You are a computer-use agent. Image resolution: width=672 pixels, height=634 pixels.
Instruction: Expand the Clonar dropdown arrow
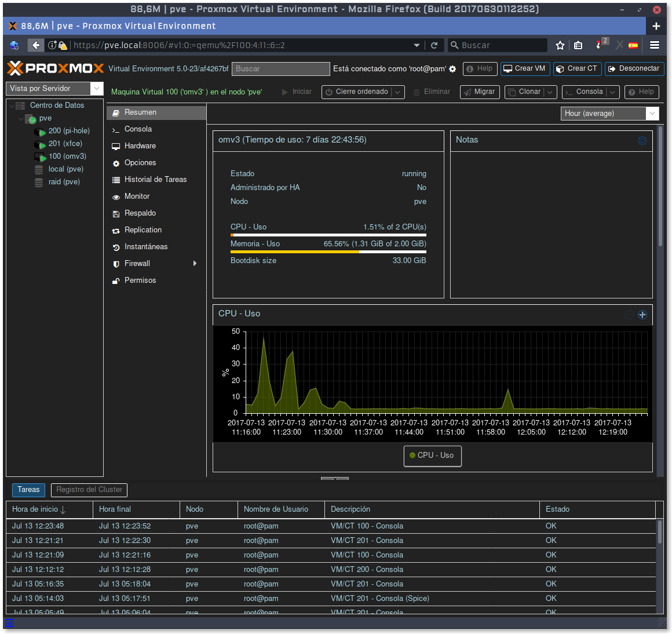click(x=550, y=92)
